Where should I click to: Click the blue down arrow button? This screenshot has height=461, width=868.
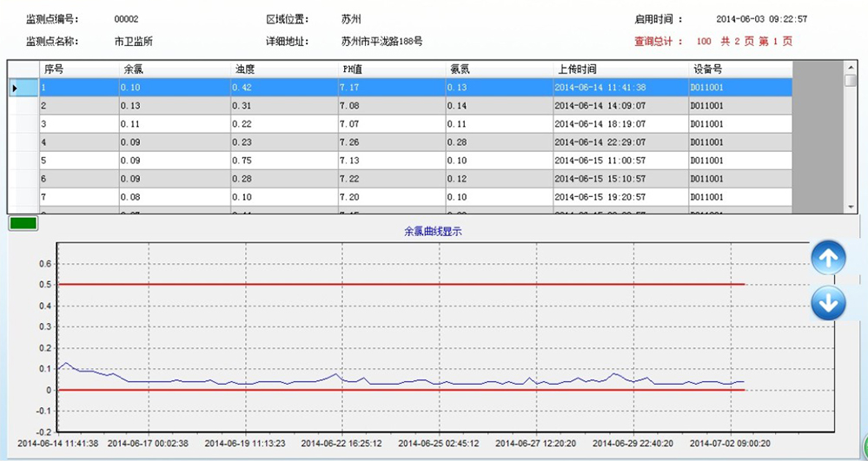tap(828, 303)
